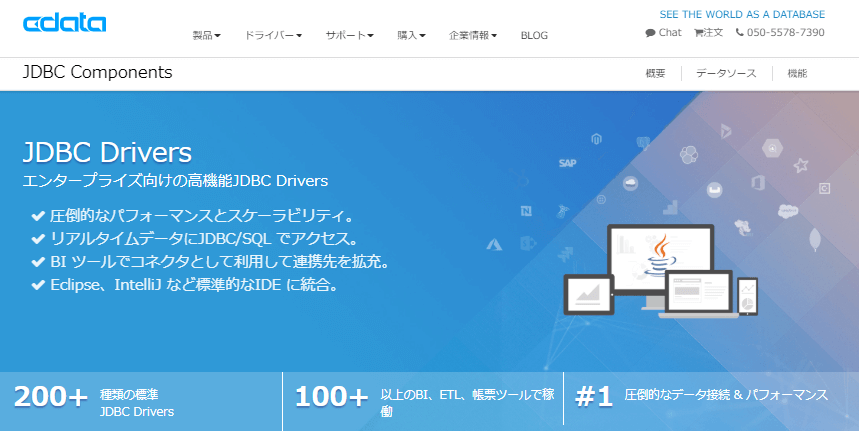Image resolution: width=859 pixels, height=431 pixels.
Task: Click the Java logo on the monitor
Action: click(661, 255)
